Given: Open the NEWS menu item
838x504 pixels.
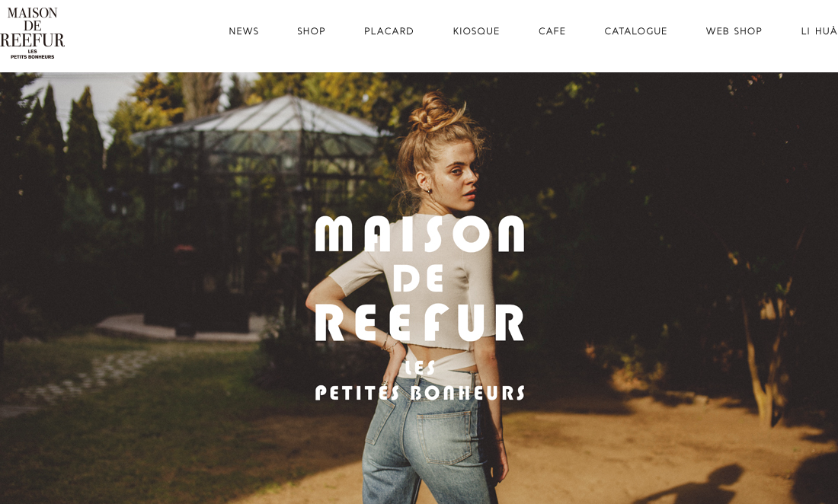Looking at the screenshot, I should pos(244,31).
